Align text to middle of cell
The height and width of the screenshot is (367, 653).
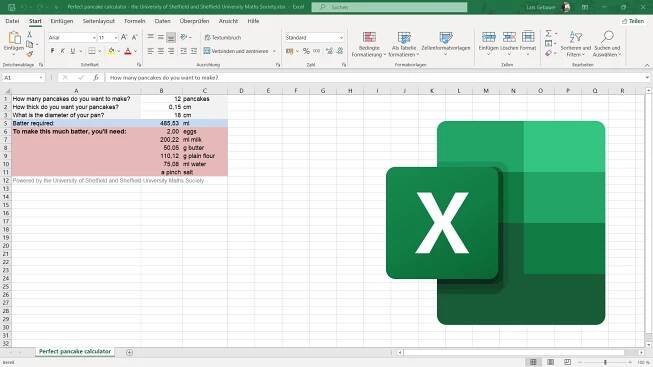point(161,37)
